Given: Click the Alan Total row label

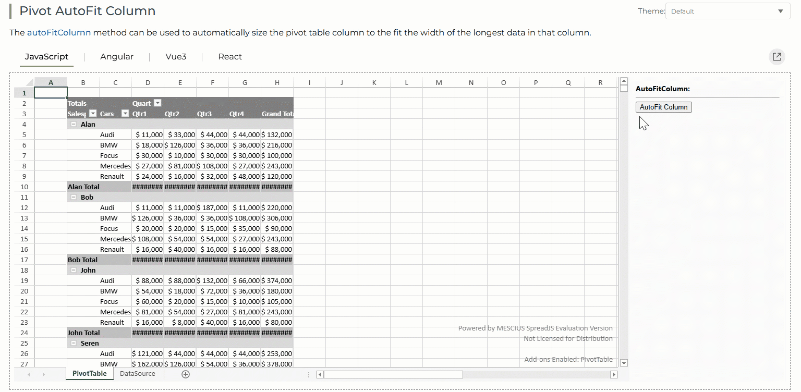Looking at the screenshot, I should [x=83, y=187].
